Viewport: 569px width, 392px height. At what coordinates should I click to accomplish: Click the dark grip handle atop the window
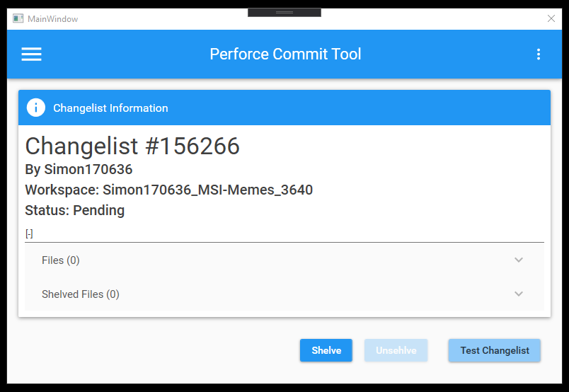pyautogui.click(x=284, y=12)
